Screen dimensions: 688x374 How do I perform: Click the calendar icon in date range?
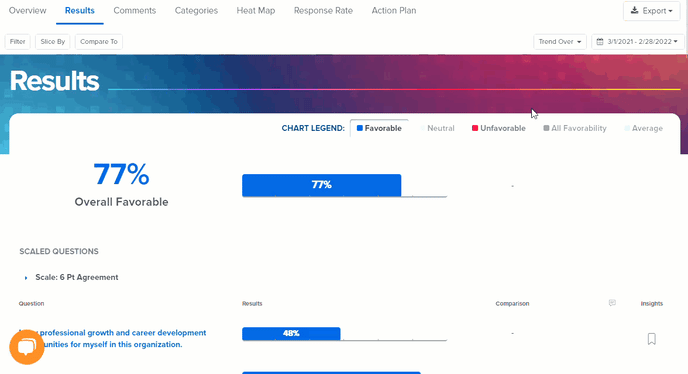(600, 42)
